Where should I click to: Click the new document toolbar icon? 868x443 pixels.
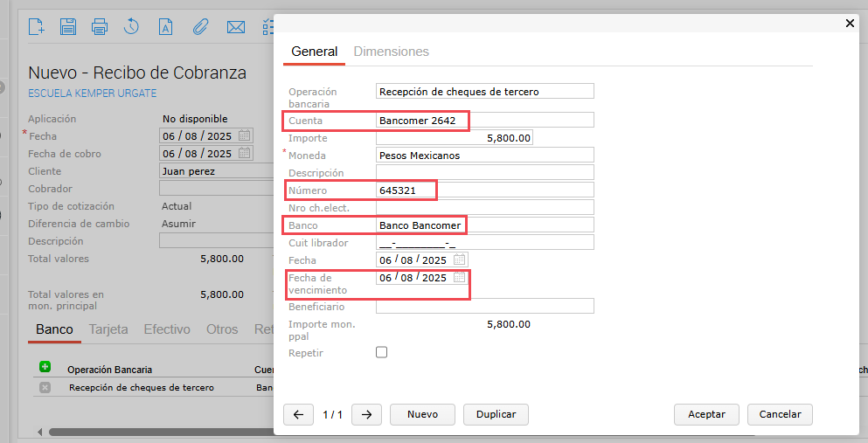37,26
